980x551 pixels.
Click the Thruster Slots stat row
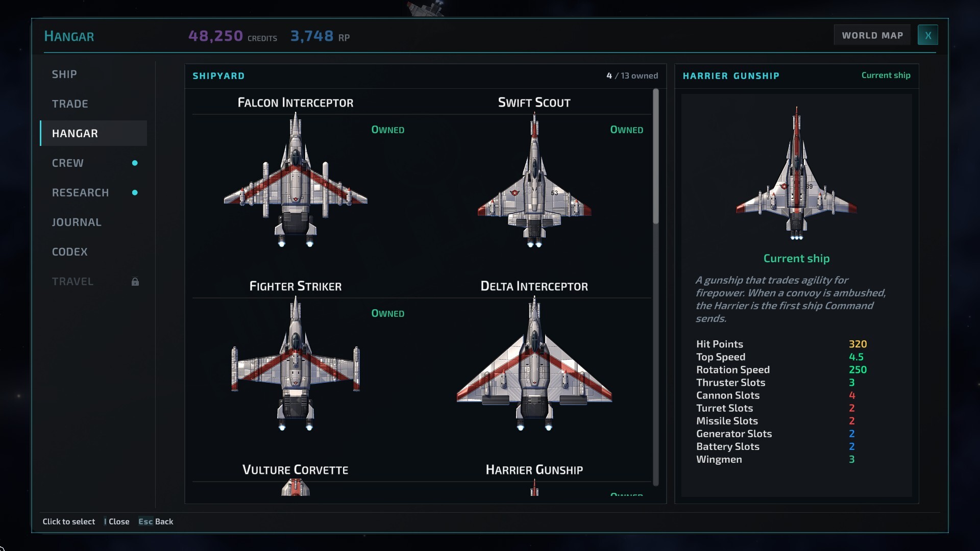pos(781,383)
